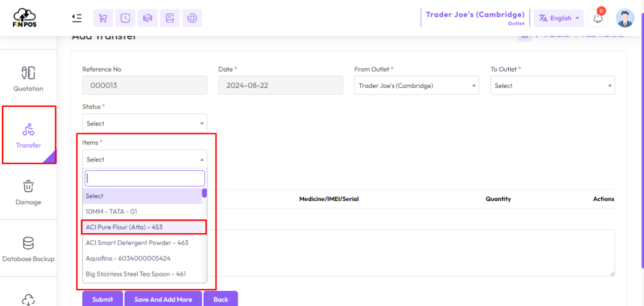Click the Reference No field
The height and width of the screenshot is (306, 644).
[145, 85]
